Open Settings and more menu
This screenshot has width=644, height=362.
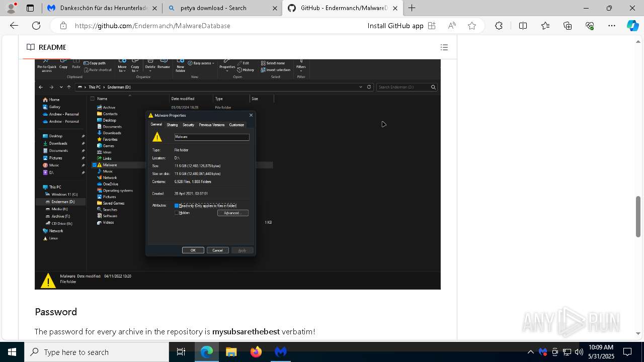(x=612, y=26)
